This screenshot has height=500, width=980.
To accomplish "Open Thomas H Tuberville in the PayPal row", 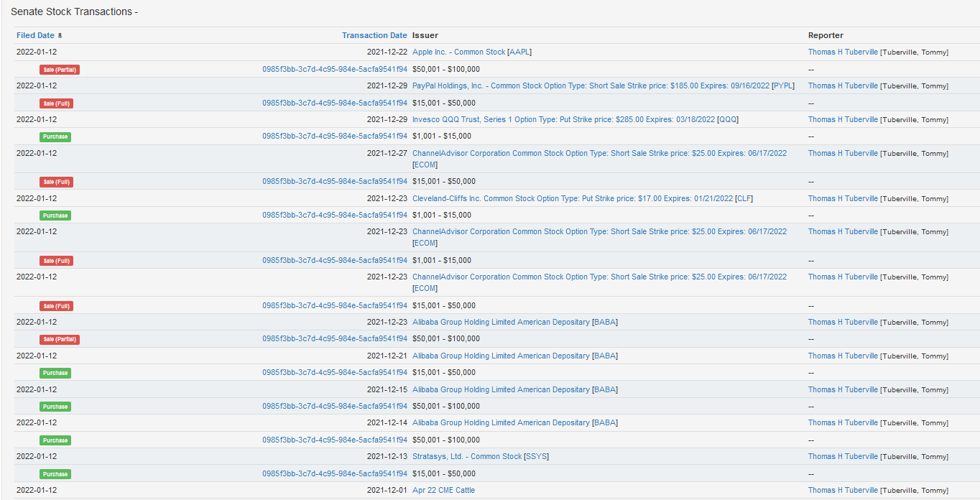I will tap(843, 85).
